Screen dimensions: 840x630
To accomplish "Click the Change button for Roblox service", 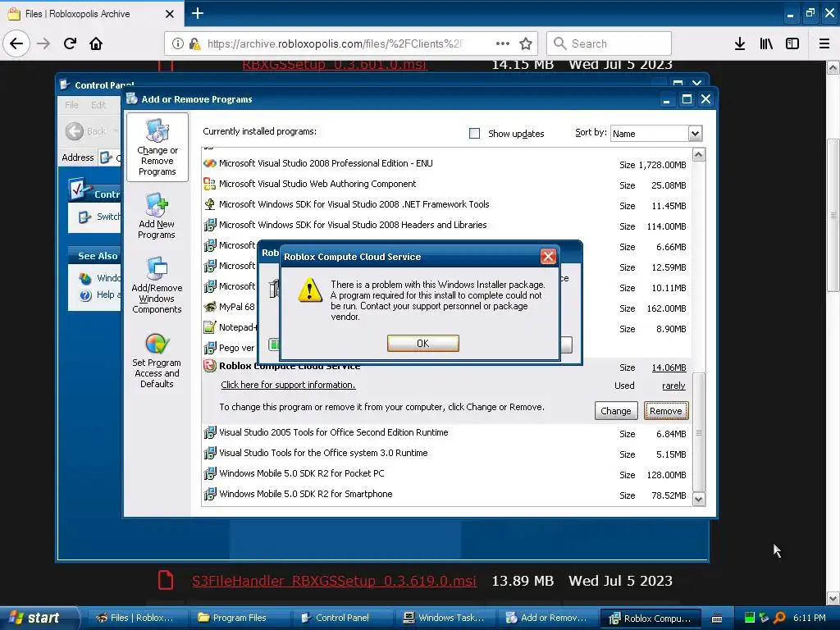I will 615,411.
